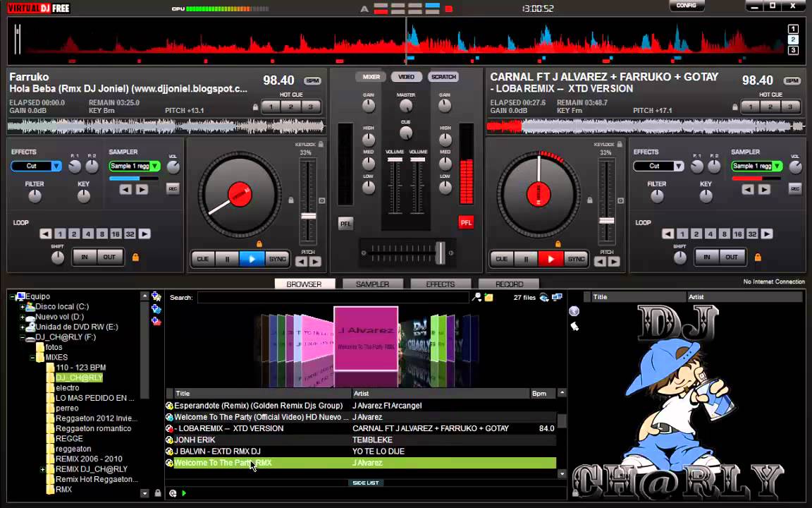Viewport: 812px width, 508px height.
Task: Click the right deck pitch bend plus arrow
Action: pyautogui.click(x=614, y=262)
